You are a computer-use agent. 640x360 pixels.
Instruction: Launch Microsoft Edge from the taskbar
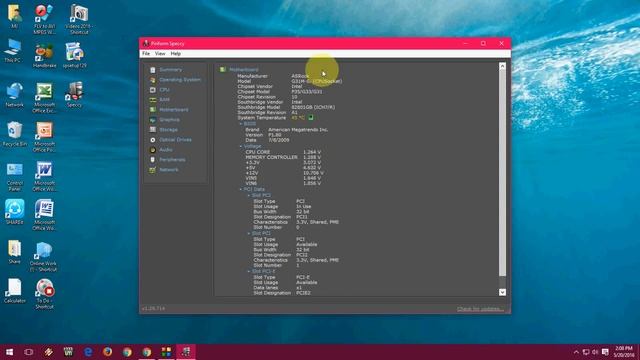pyautogui.click(x=88, y=352)
